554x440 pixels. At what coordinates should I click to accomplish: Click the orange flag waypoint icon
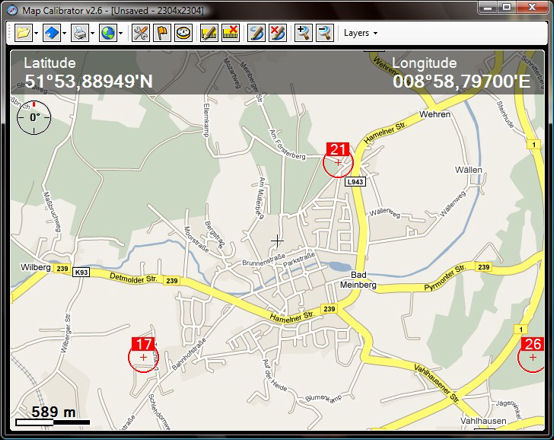pyautogui.click(x=162, y=33)
